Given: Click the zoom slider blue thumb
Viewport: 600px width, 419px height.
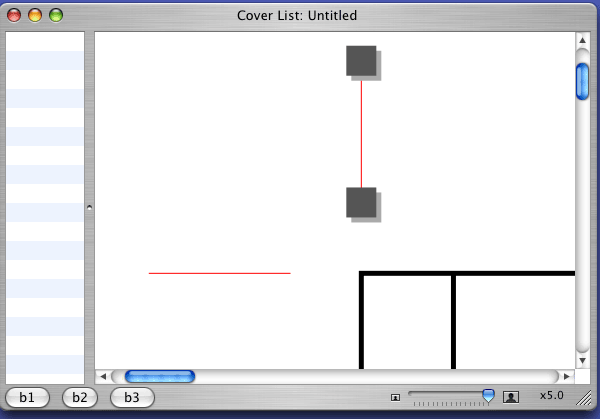Looking at the screenshot, I should coord(488,396).
